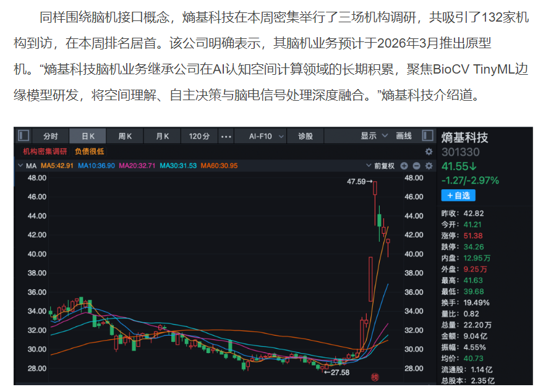This screenshot has width=551, height=392.
Task: Click the 诊股 stock diagnosis button
Action: pos(305,136)
